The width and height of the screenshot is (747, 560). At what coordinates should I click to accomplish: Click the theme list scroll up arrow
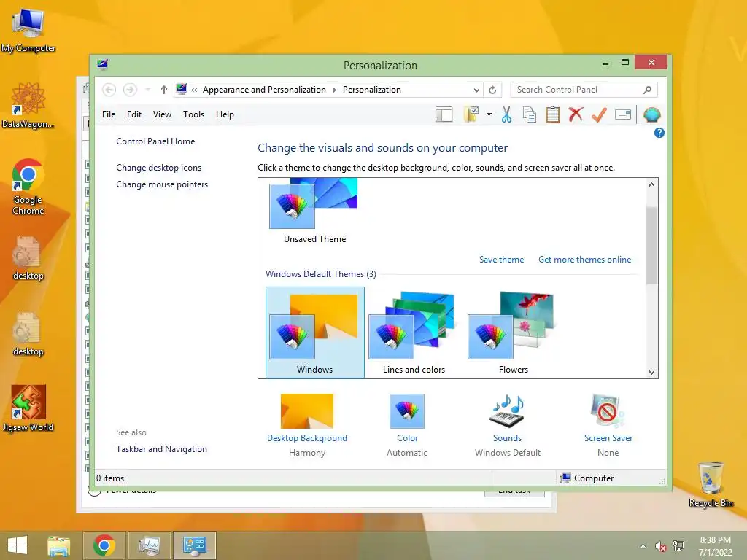point(651,184)
